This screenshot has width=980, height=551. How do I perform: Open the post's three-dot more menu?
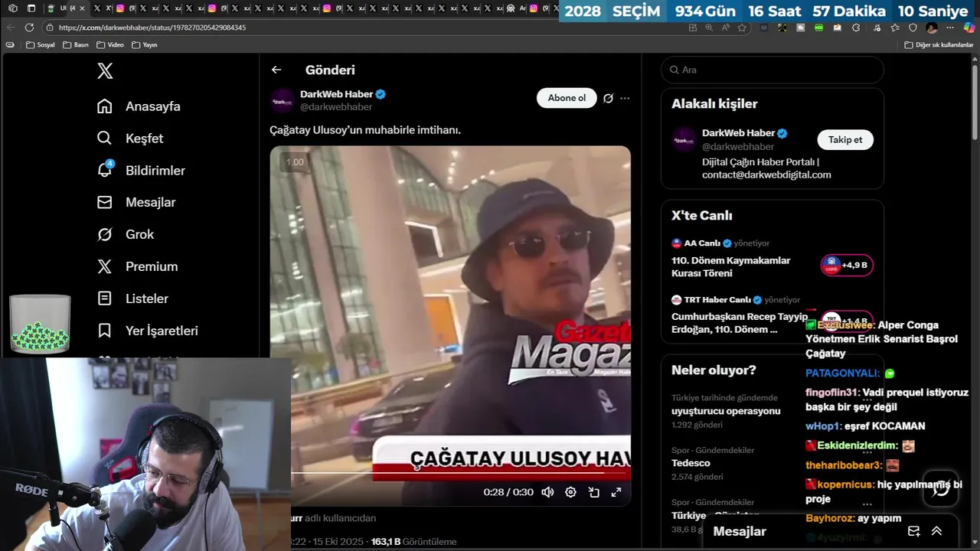625,98
